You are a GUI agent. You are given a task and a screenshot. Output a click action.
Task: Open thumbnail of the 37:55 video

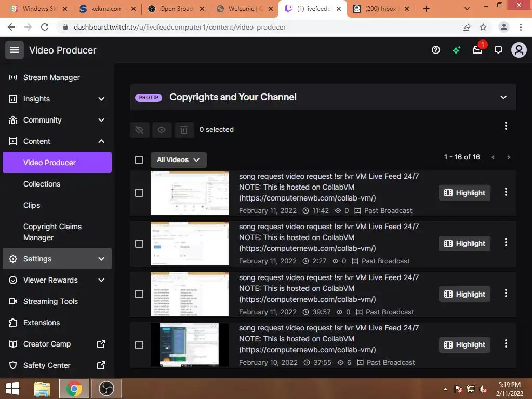[x=189, y=345]
